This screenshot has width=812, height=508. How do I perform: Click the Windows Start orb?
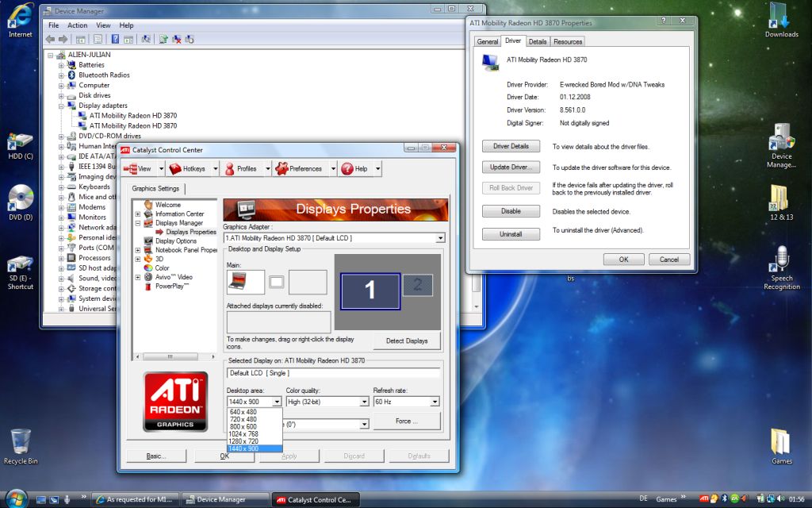click(16, 498)
